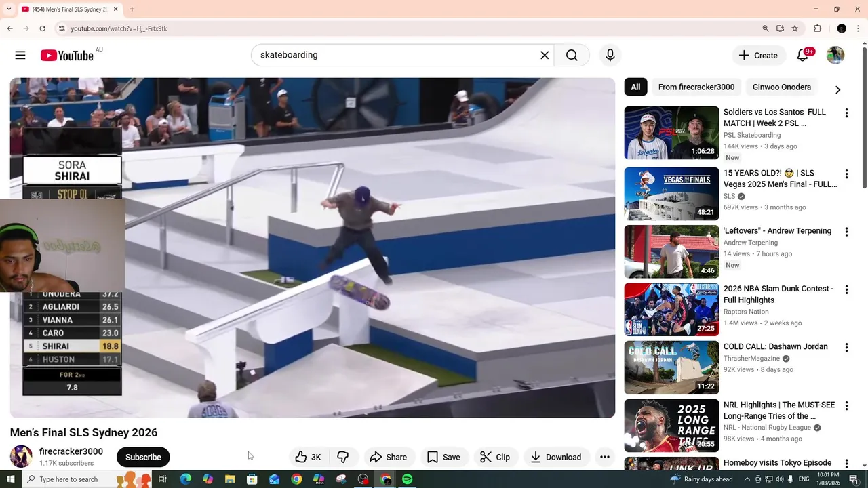Clear the search box with the X
Viewport: 868px width, 488px height.
pos(545,55)
